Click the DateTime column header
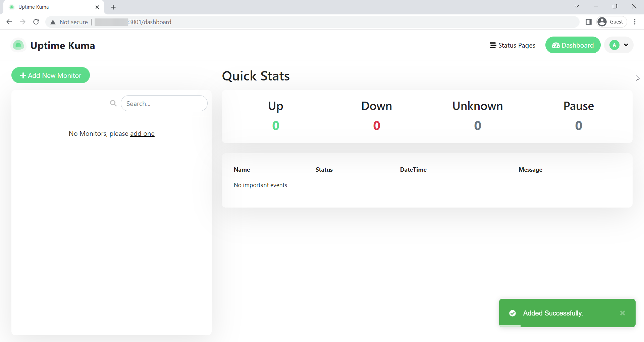644x342 pixels. pos(413,170)
